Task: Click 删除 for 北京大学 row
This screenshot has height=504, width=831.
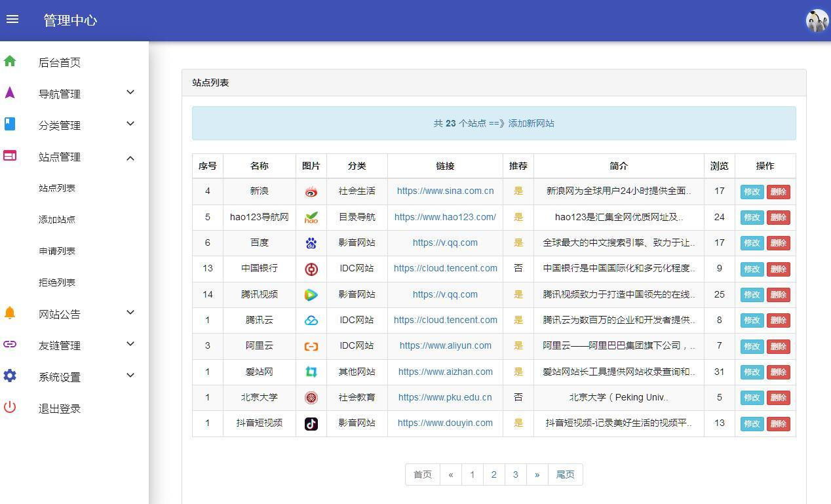Action: pyautogui.click(x=778, y=398)
